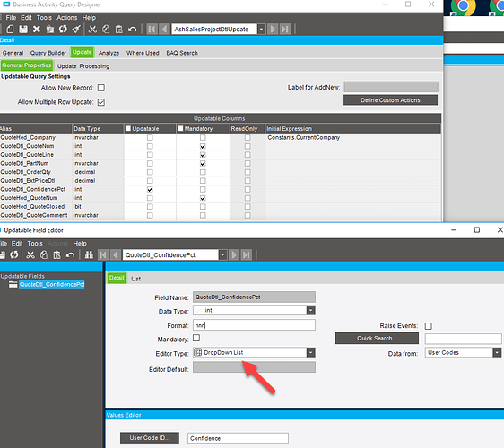Select QuoteDtl_ConfidencePct in Updatable Fields tree
Image resolution: width=504 pixels, height=448 pixels.
52,285
